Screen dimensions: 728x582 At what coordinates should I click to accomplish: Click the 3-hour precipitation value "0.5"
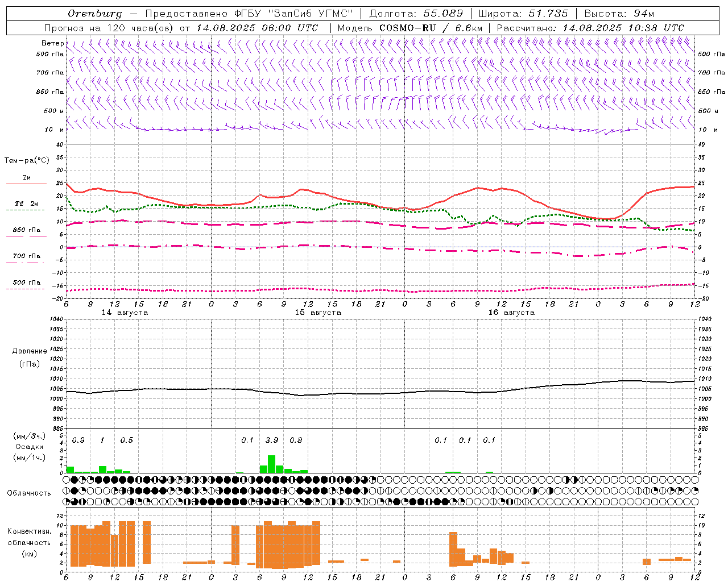[126, 440]
